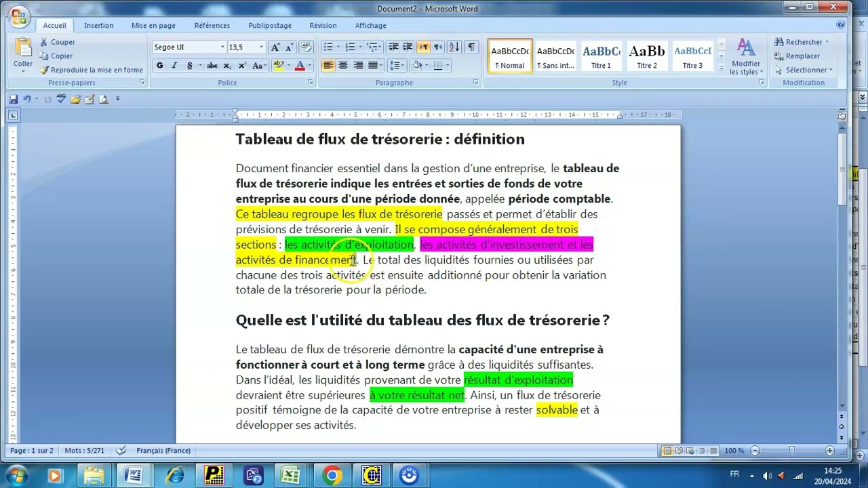Viewport: 868px width, 488px height.
Task: Click Couper in the clipboard group
Action: pyautogui.click(x=56, y=42)
